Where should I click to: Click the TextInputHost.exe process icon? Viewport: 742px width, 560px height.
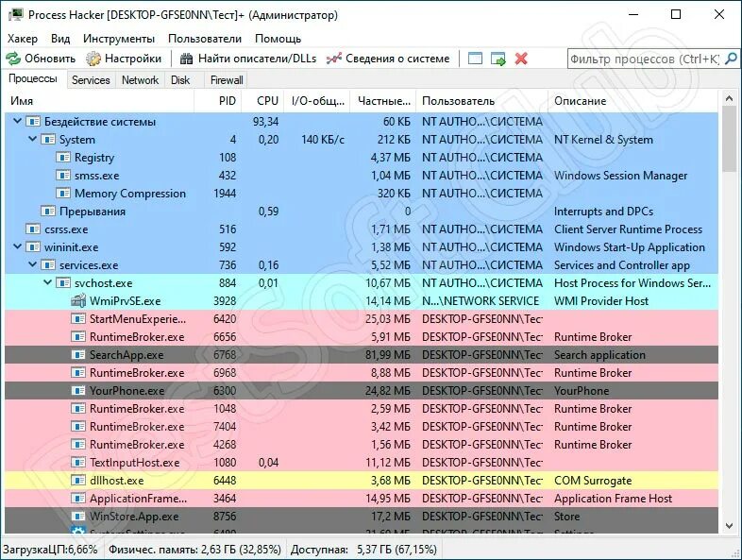[78, 463]
